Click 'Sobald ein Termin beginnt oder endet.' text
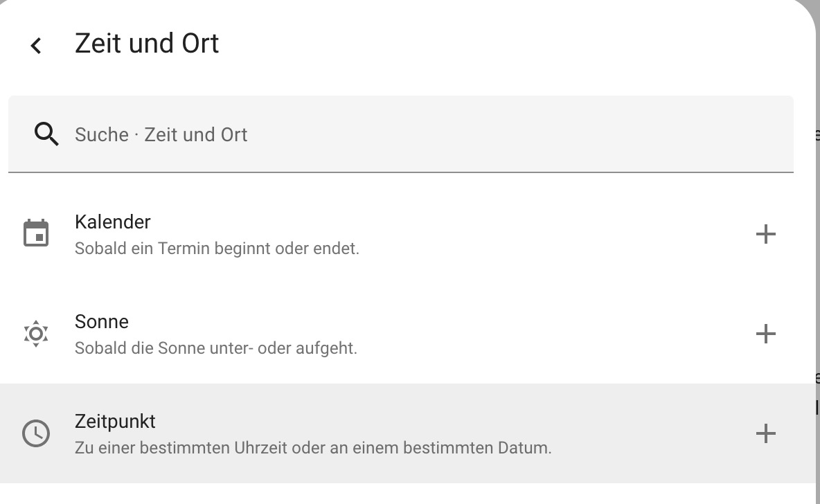Image resolution: width=820 pixels, height=504 pixels. point(217,248)
